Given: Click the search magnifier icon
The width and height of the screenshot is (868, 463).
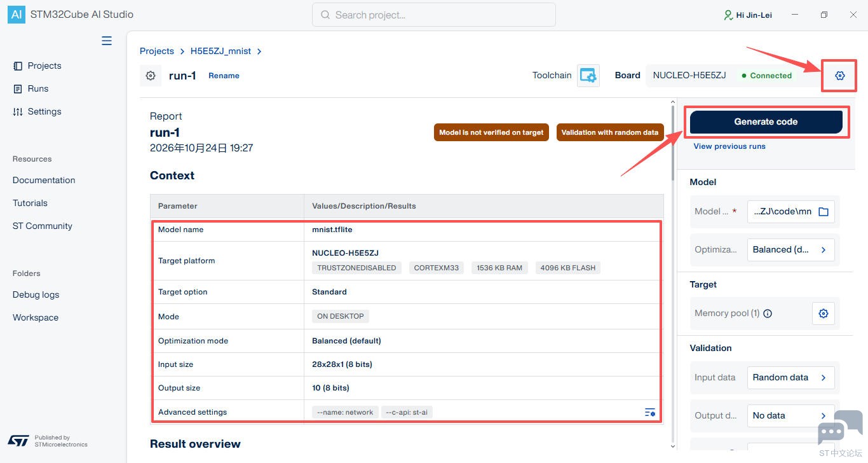Looking at the screenshot, I should [325, 15].
